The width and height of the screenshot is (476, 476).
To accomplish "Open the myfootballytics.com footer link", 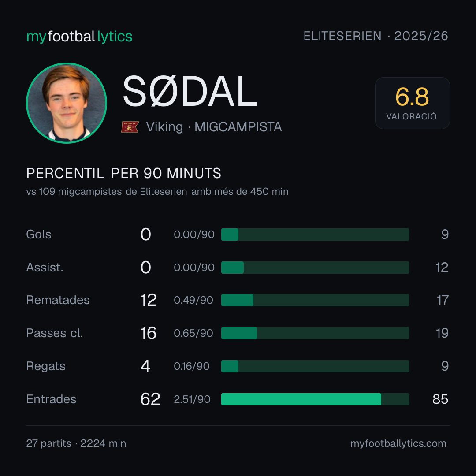I will click(x=398, y=443).
